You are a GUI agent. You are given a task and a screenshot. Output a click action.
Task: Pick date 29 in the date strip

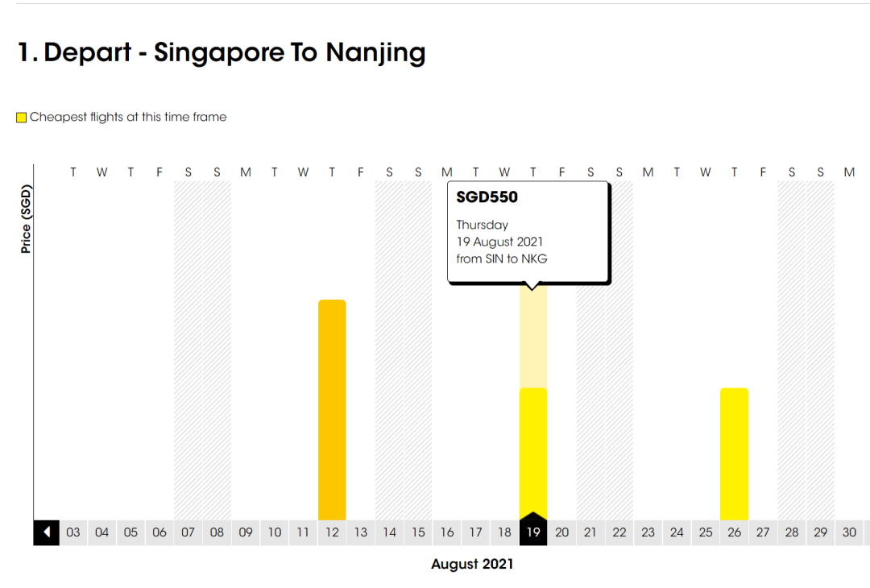point(821,532)
